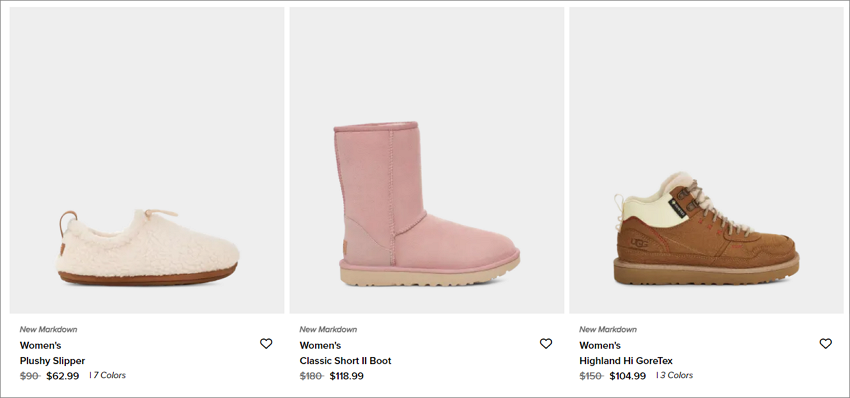Favorite the Plushy Slipper with heart icon
Viewport: 850px width, 398px height.
click(x=266, y=344)
